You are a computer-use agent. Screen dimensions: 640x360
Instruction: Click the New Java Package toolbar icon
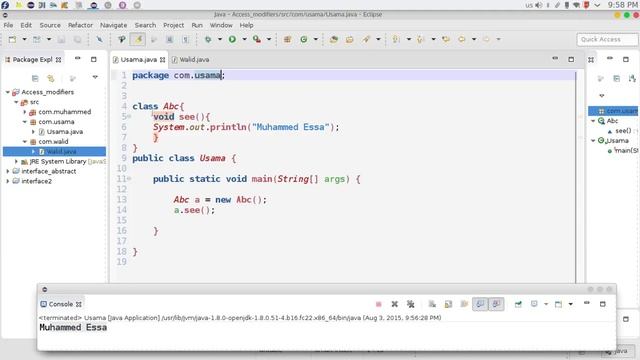[287, 39]
